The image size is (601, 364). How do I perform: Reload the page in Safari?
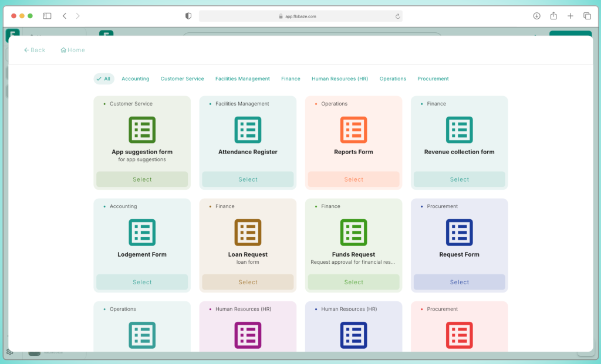point(397,16)
